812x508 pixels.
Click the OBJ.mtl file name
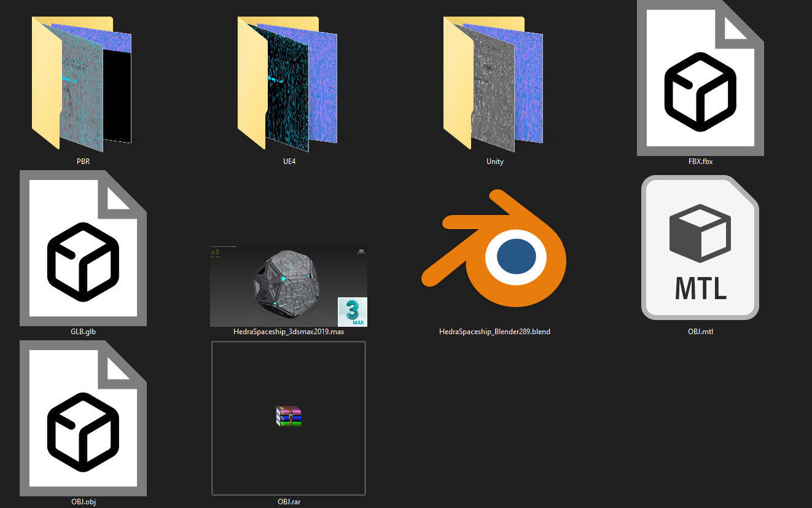[700, 332]
